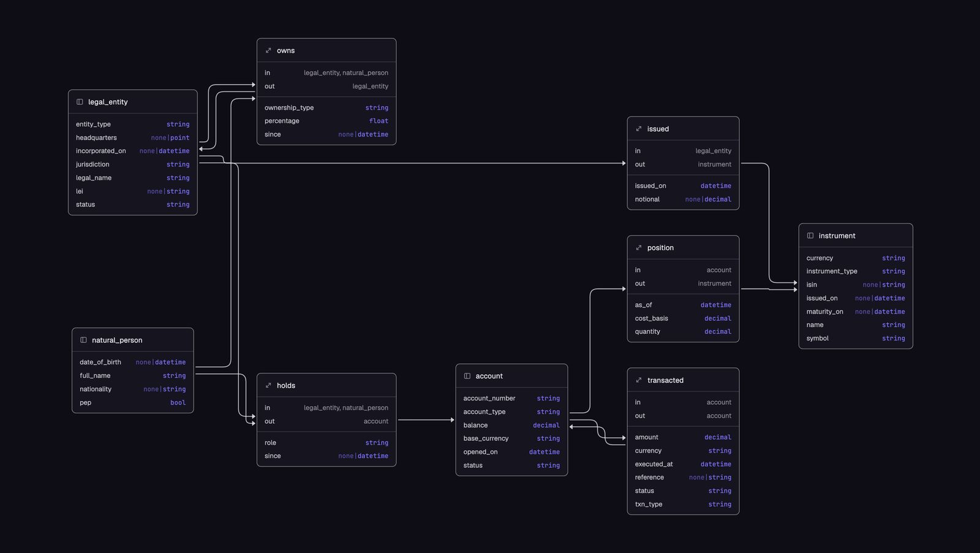The width and height of the screenshot is (980, 553).
Task: Click the since field in holds
Action: 326,456
